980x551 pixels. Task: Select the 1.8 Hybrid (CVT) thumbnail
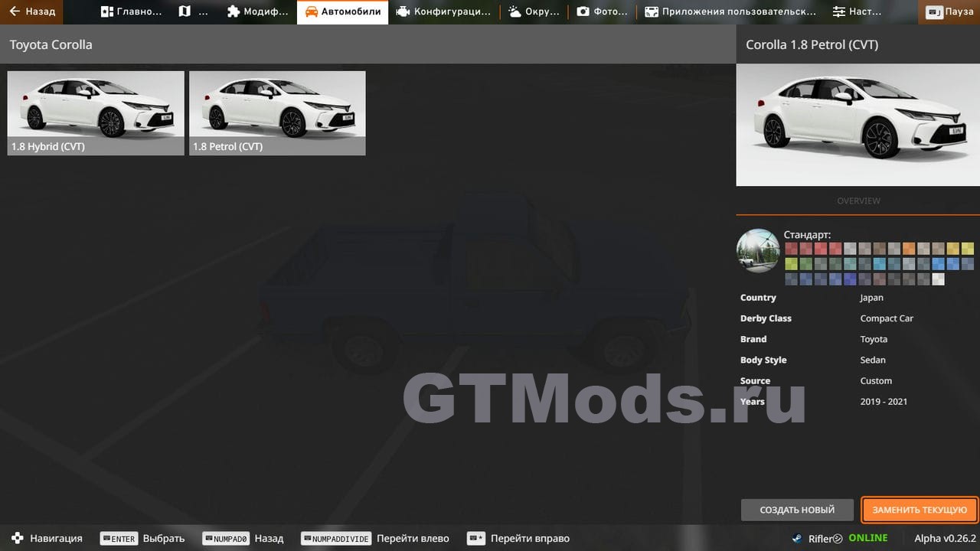96,113
